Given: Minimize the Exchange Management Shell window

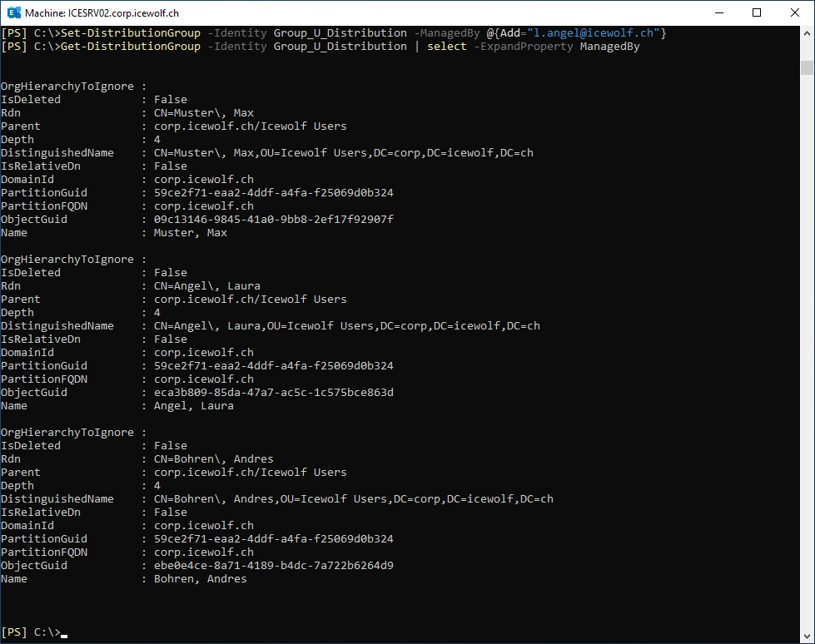Looking at the screenshot, I should click(718, 13).
